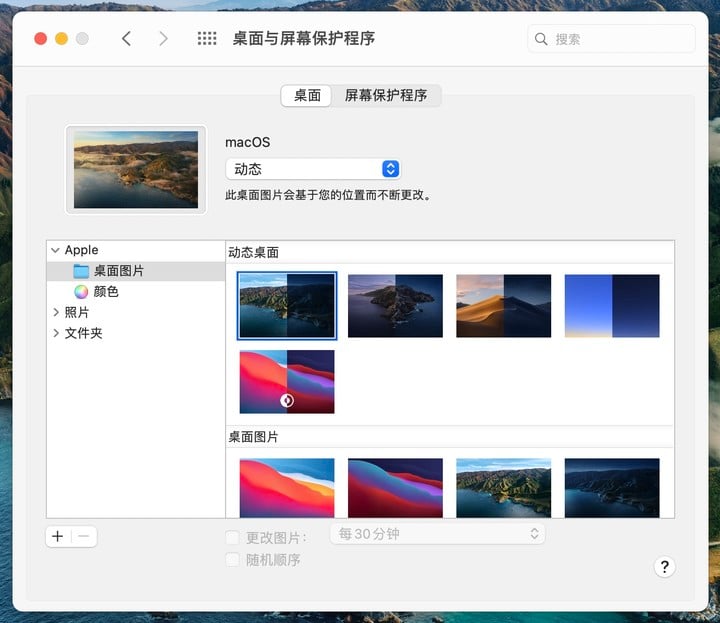Select the Mojave desert dynamic wallpaper
This screenshot has width=720, height=623.
click(503, 306)
